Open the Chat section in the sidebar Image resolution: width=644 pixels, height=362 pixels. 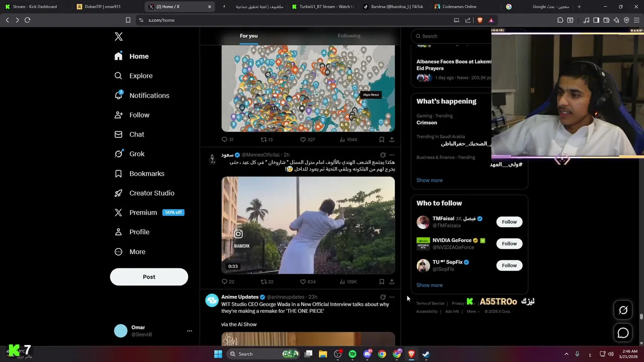pos(129,135)
